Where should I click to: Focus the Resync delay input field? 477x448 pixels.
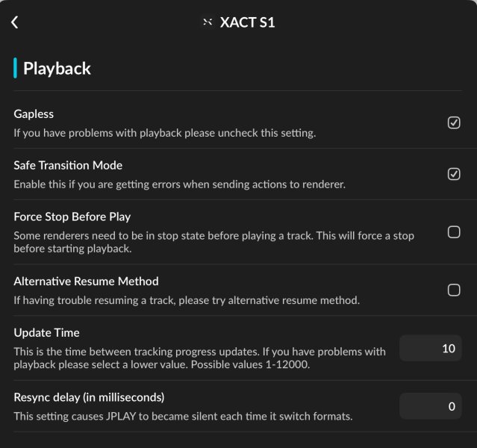click(431, 406)
